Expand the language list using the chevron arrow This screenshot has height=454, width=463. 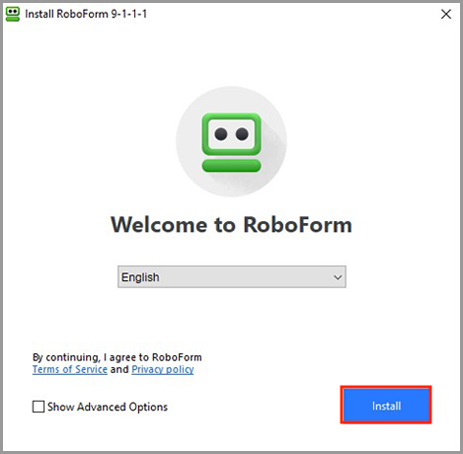[338, 277]
